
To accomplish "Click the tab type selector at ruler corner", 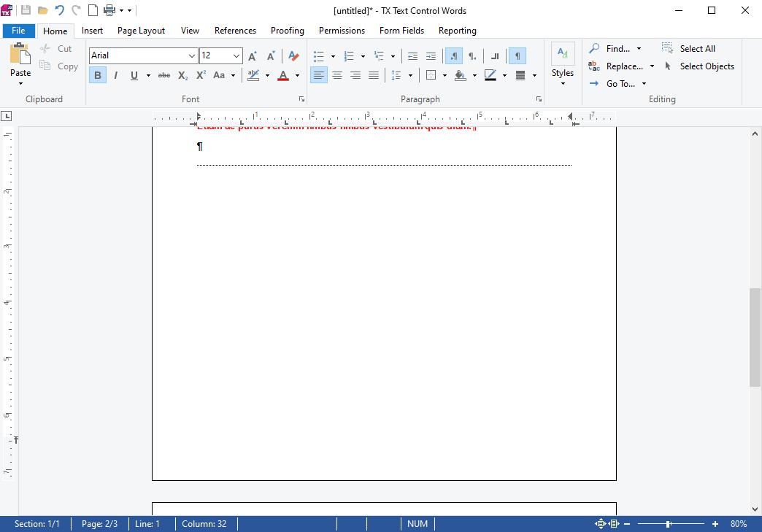I will [x=7, y=116].
